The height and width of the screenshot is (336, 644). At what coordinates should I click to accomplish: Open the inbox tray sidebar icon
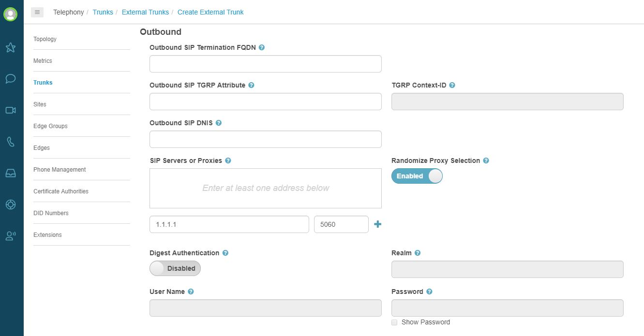point(11,173)
